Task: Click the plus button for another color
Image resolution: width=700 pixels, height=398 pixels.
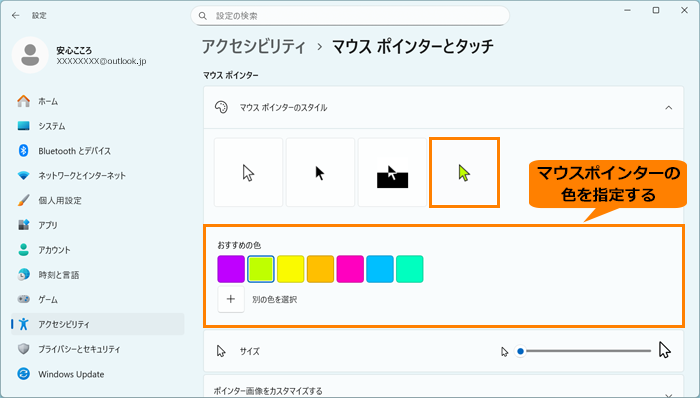Action: click(231, 299)
